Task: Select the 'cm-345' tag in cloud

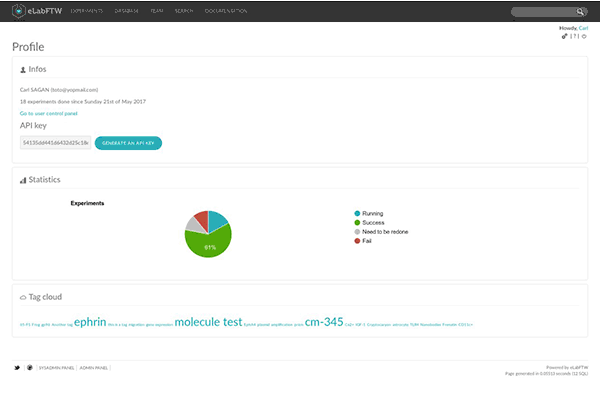Action: click(324, 322)
